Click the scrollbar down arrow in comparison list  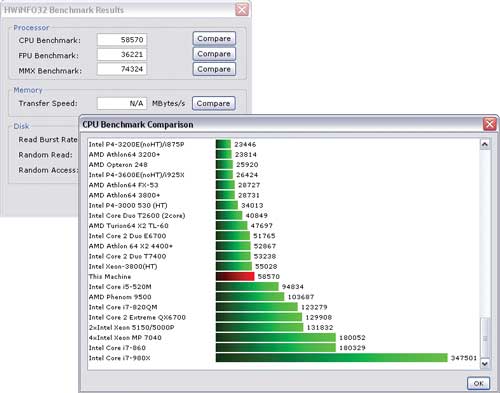[485, 364]
